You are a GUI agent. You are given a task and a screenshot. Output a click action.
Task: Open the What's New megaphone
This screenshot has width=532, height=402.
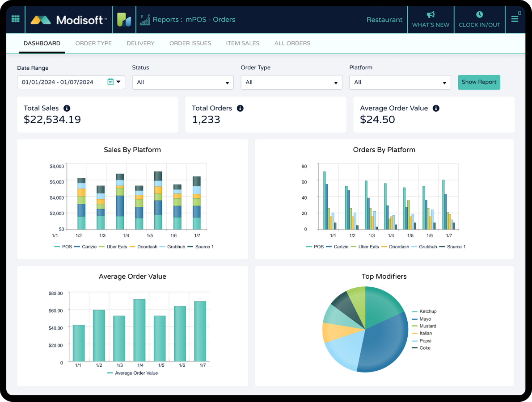coord(431,15)
